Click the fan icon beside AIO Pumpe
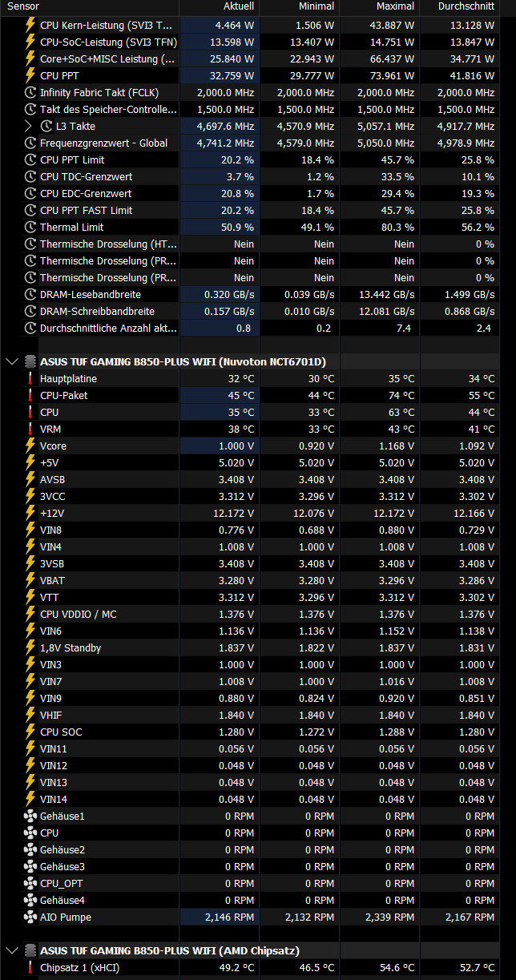 (30, 917)
